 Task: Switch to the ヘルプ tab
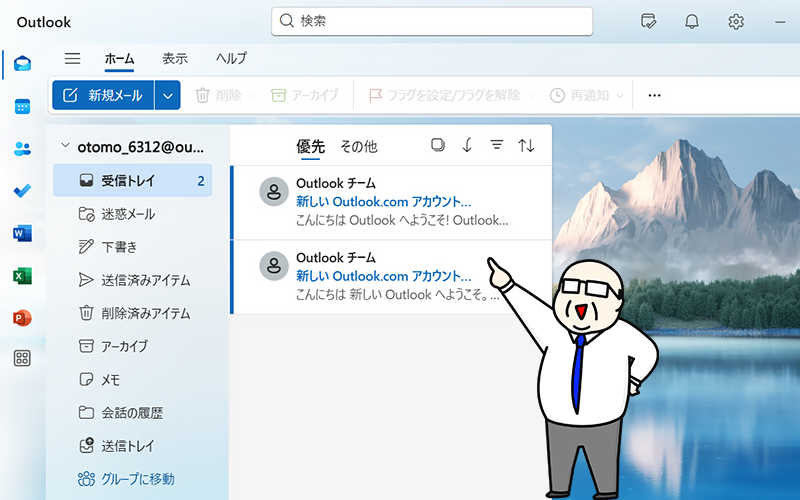pos(231,59)
